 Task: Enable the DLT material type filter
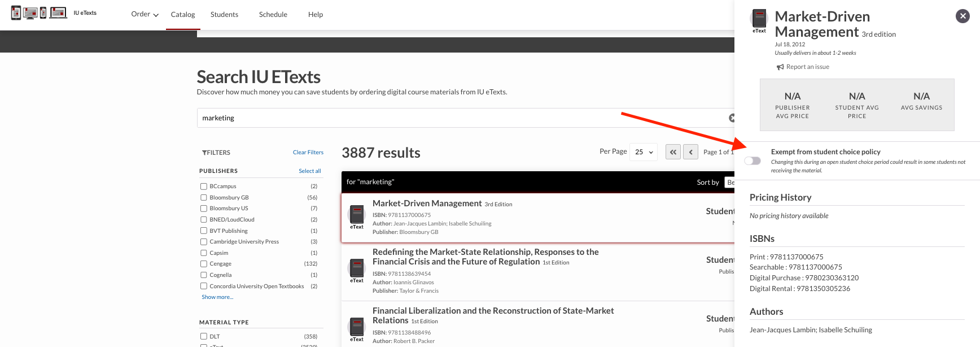tap(204, 336)
